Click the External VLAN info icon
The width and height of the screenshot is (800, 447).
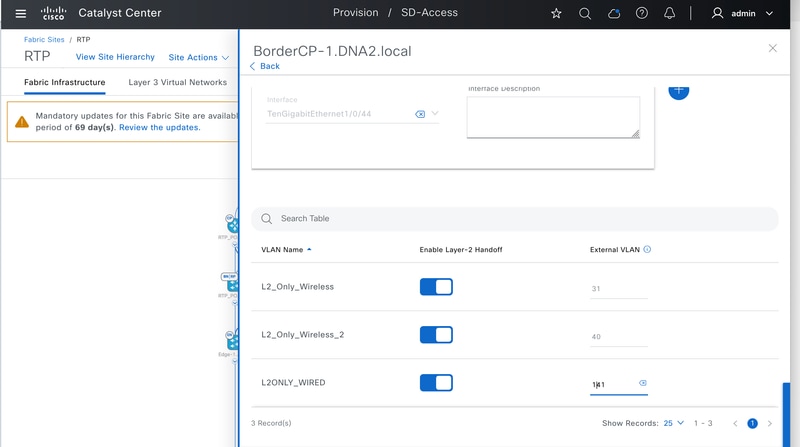click(647, 250)
